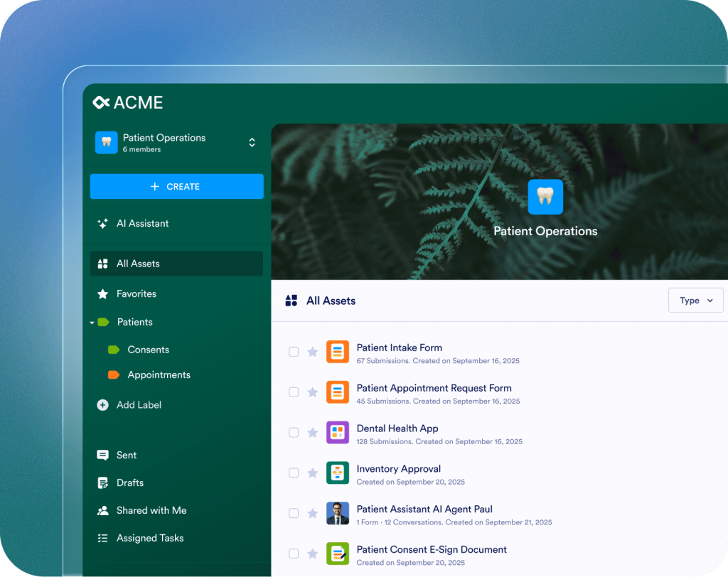Select the Inventory Approval checkbox
728x577 pixels.
coord(294,473)
